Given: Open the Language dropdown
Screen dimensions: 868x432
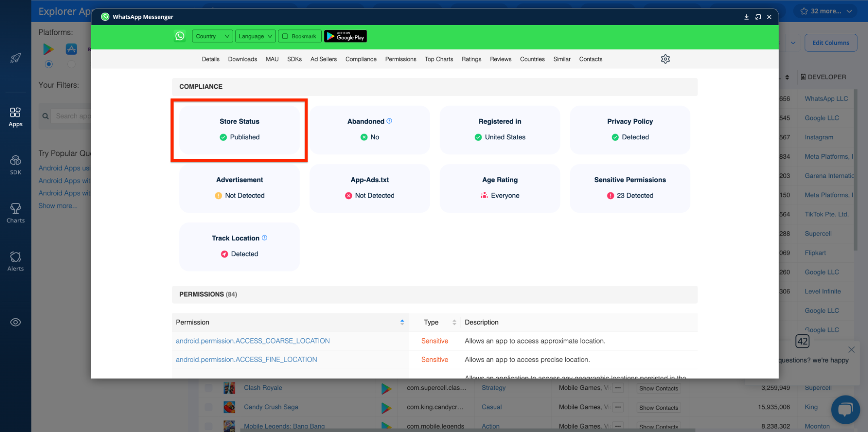Looking at the screenshot, I should point(255,36).
